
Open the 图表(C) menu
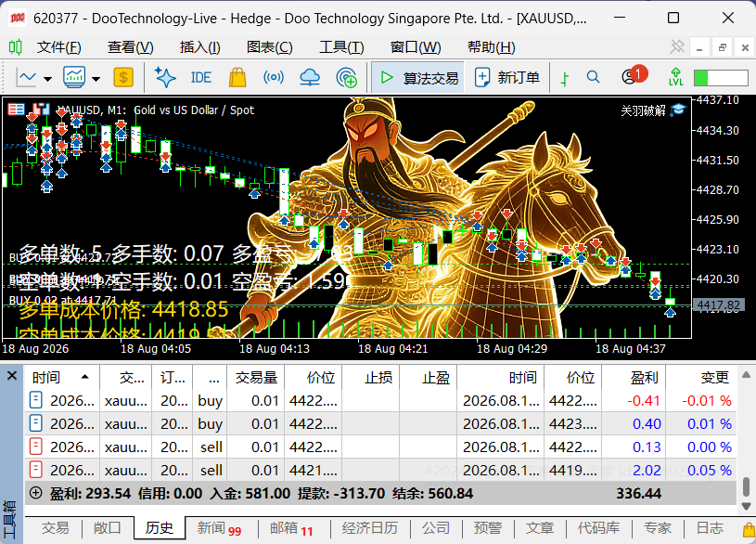[270, 47]
